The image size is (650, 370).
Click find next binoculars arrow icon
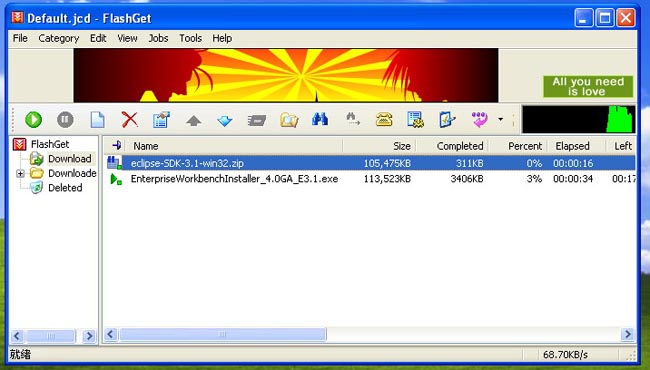[x=353, y=119]
